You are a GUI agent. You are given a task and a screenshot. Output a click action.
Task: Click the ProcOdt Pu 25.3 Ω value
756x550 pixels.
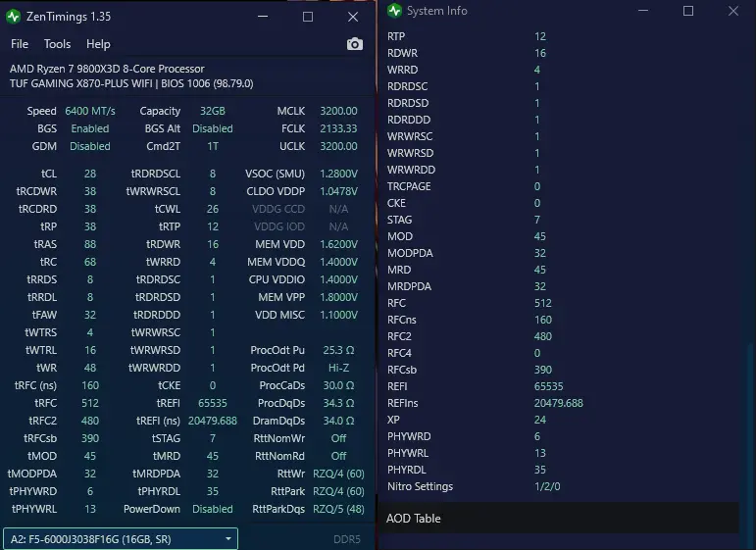tap(338, 350)
